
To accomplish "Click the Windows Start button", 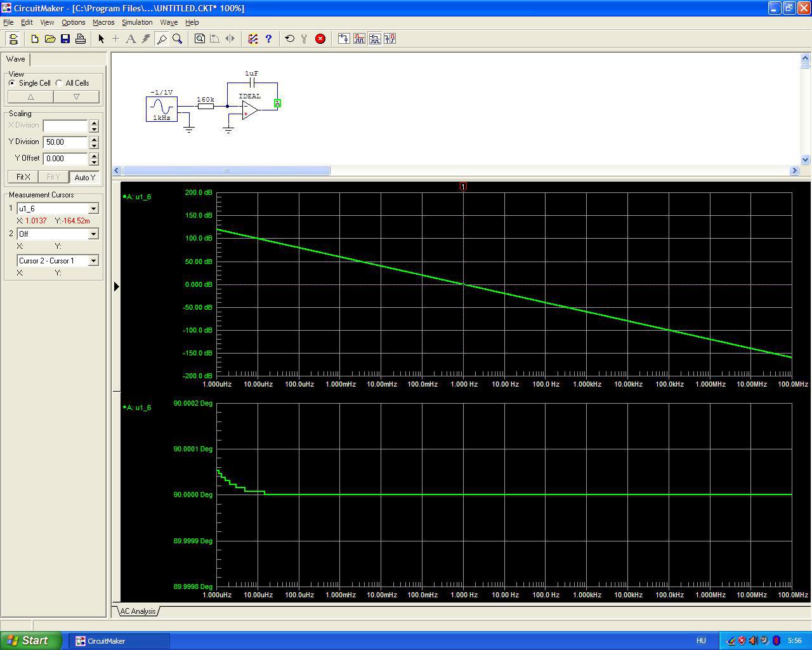I will (x=31, y=640).
